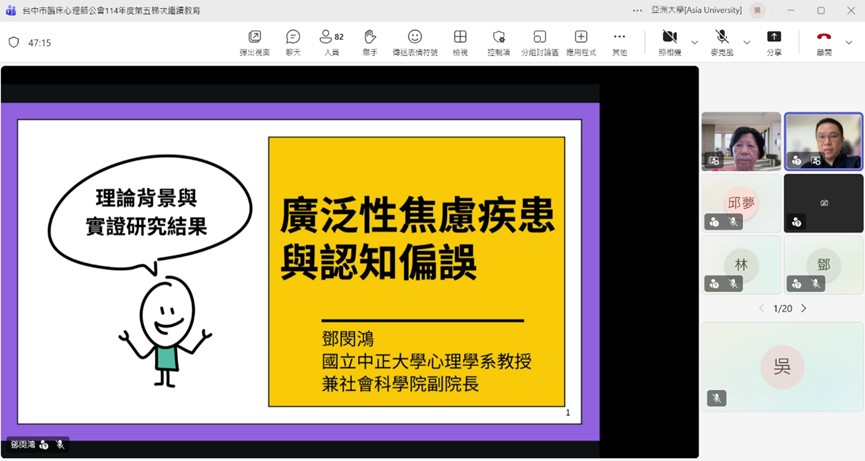Viewport: 865px width, 461px height.
Task: Open the More (其他) actions menu
Action: (619, 42)
